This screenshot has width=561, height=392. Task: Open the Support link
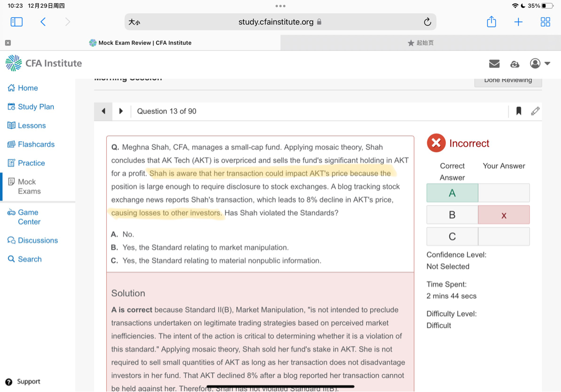tap(28, 382)
